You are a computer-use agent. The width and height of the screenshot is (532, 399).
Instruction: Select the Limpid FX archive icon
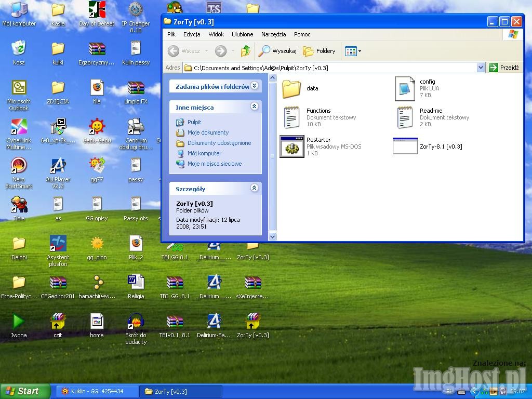[x=136, y=92]
